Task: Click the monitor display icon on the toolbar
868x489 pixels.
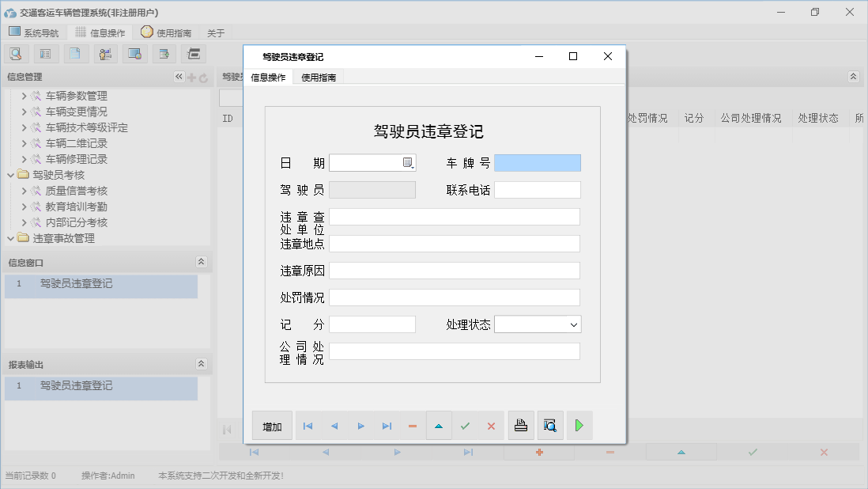Action: (x=134, y=53)
